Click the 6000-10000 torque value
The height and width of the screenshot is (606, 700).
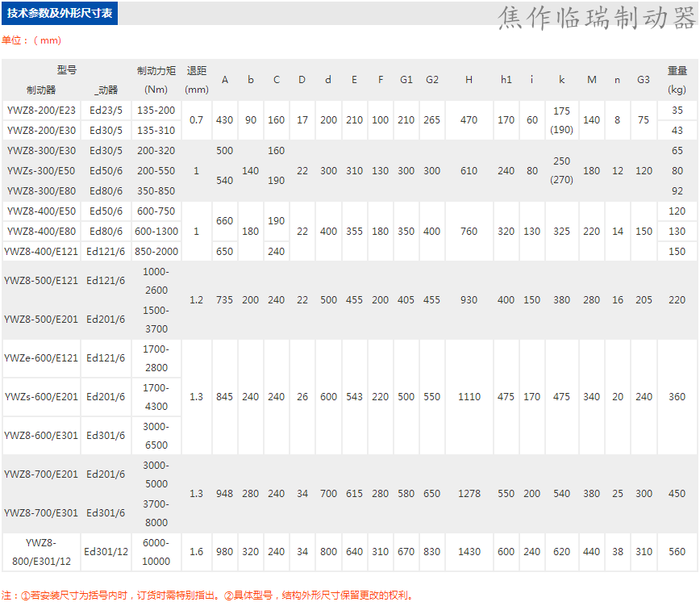coord(156,552)
